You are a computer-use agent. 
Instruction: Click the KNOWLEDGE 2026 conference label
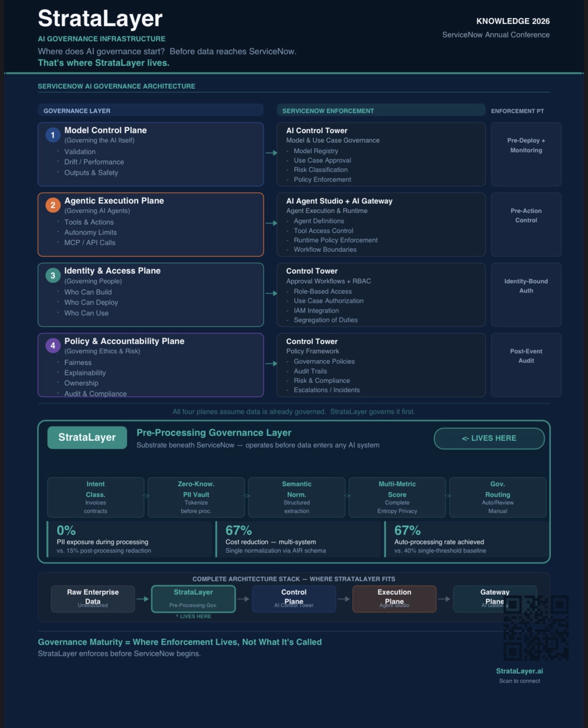click(x=513, y=21)
